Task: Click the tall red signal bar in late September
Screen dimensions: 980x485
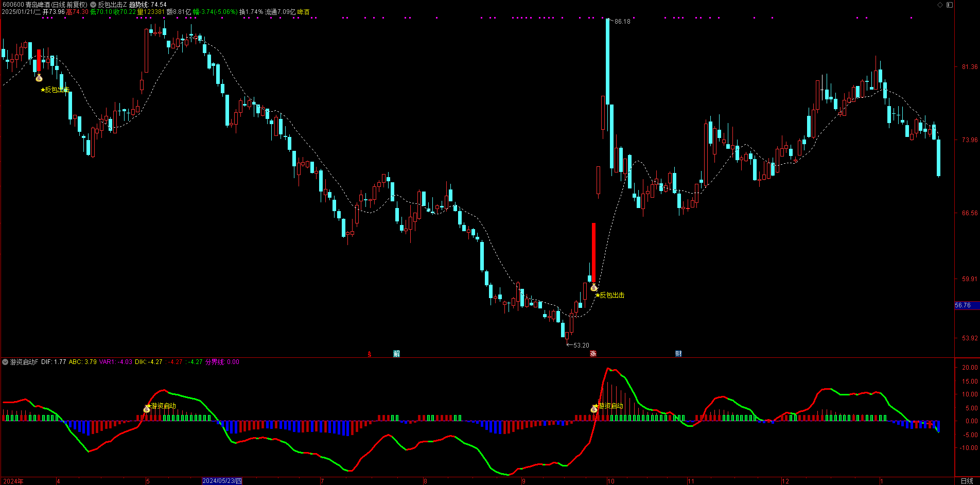Action: 593,252
